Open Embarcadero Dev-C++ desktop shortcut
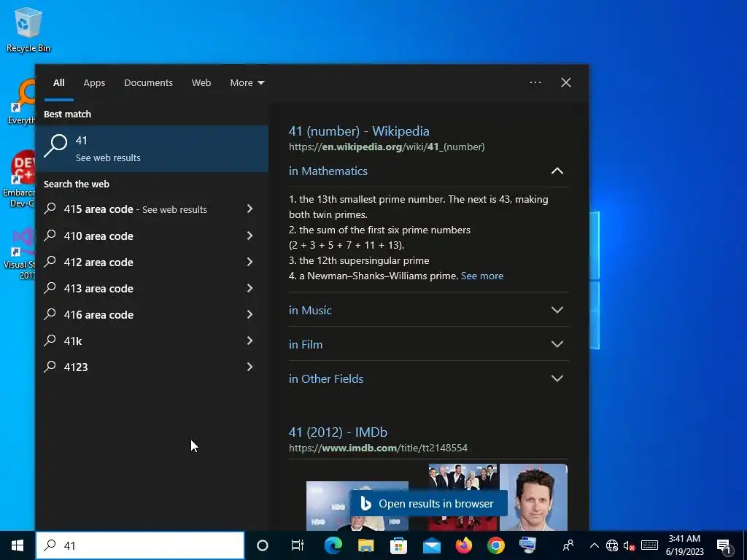 click(x=19, y=179)
